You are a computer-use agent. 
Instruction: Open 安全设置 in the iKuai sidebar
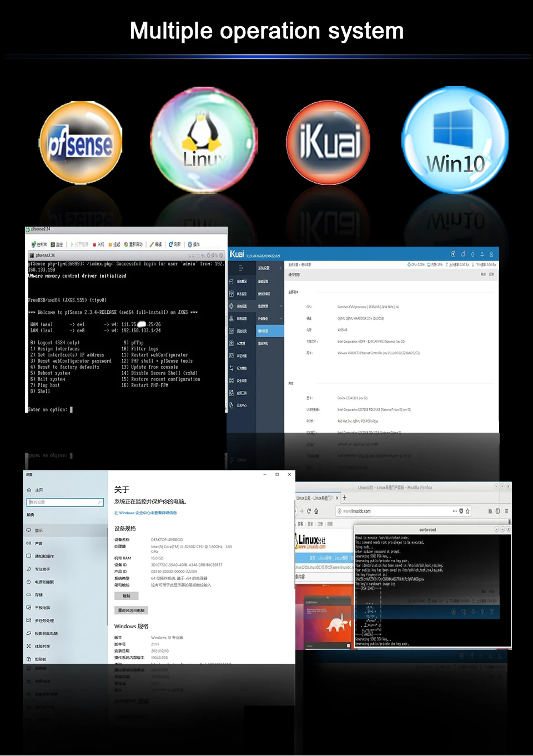click(x=242, y=380)
